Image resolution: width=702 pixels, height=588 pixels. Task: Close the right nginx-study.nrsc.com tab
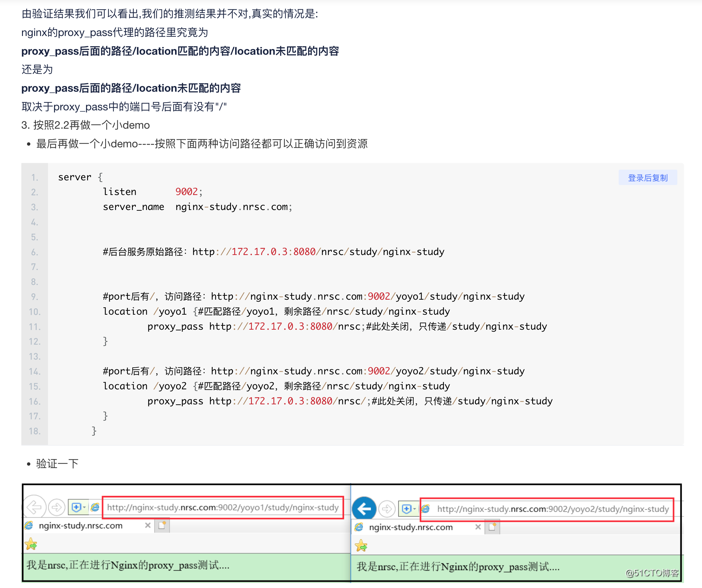coord(478,527)
